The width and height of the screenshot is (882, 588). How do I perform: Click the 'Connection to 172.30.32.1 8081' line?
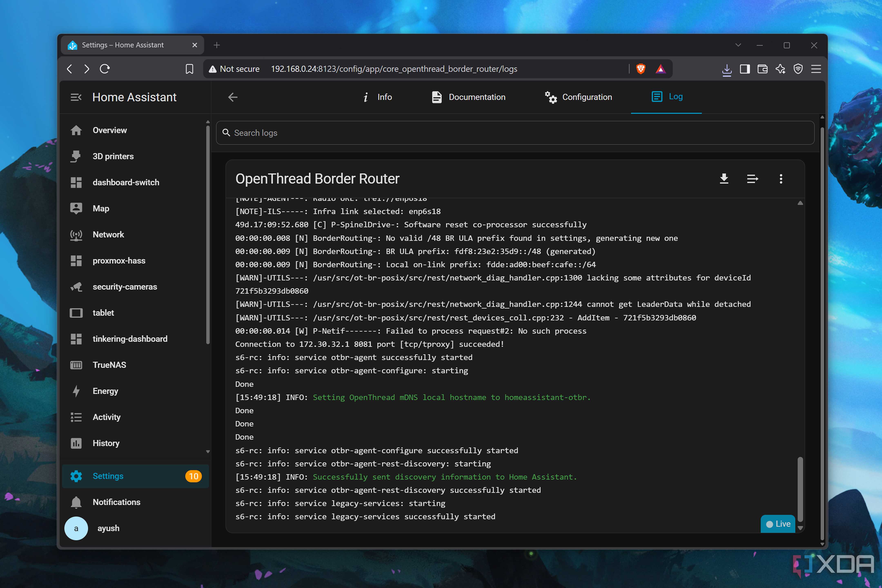coord(369,344)
